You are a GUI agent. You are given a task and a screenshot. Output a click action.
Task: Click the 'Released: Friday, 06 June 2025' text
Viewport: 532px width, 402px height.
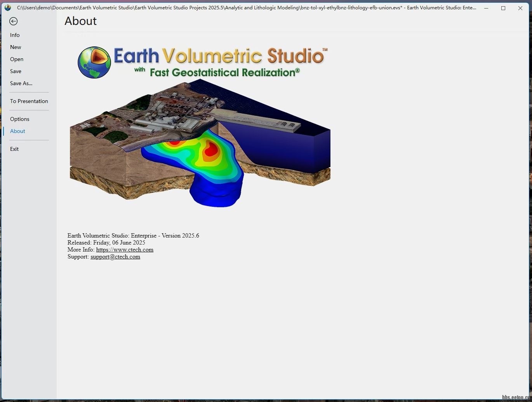(106, 243)
